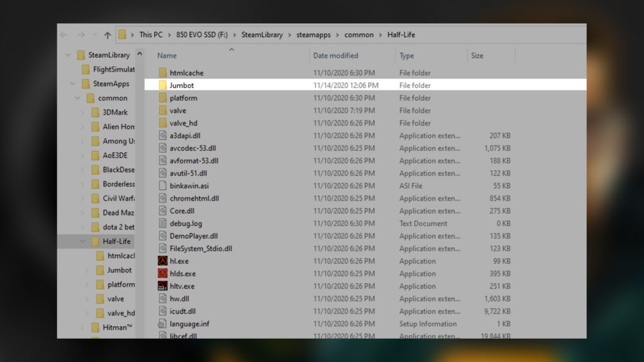Click the icudt.dll file icon
The height and width of the screenshot is (362, 644).
click(x=163, y=311)
